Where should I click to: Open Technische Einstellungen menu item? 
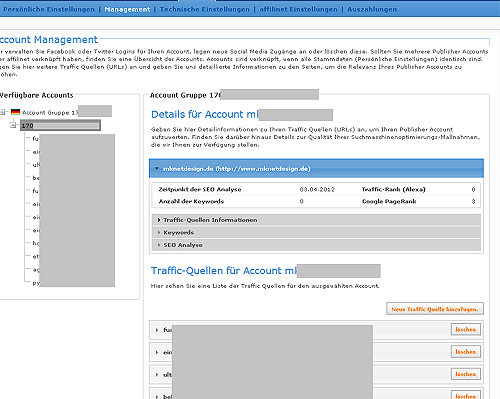pos(205,9)
